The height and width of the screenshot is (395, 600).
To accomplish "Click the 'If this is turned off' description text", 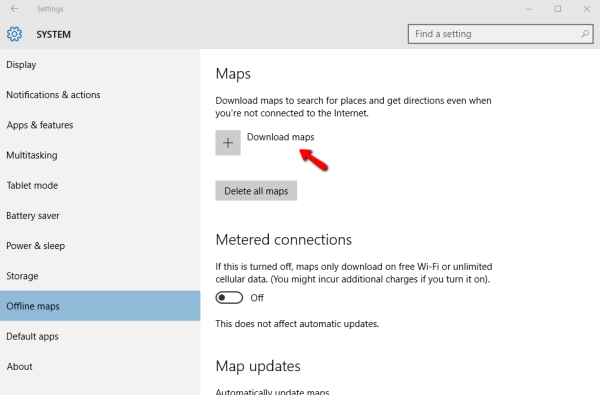I will pyautogui.click(x=354, y=273).
